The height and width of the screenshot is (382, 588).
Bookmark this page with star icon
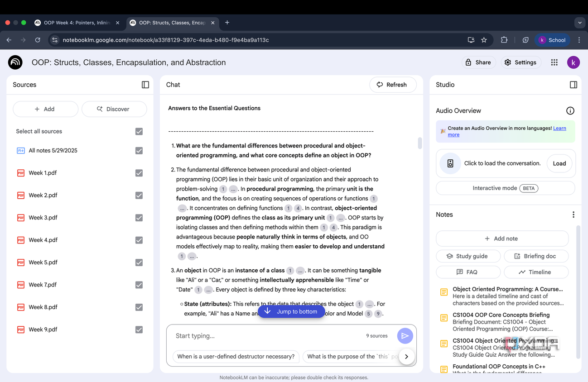click(484, 40)
